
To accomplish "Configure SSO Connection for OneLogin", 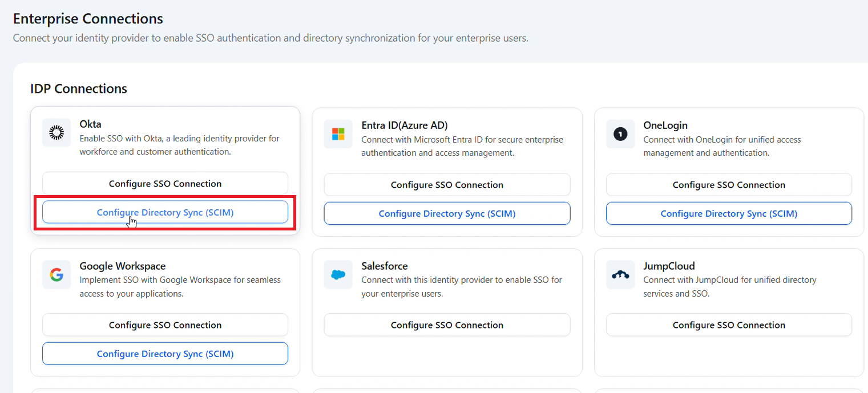I will tap(729, 185).
